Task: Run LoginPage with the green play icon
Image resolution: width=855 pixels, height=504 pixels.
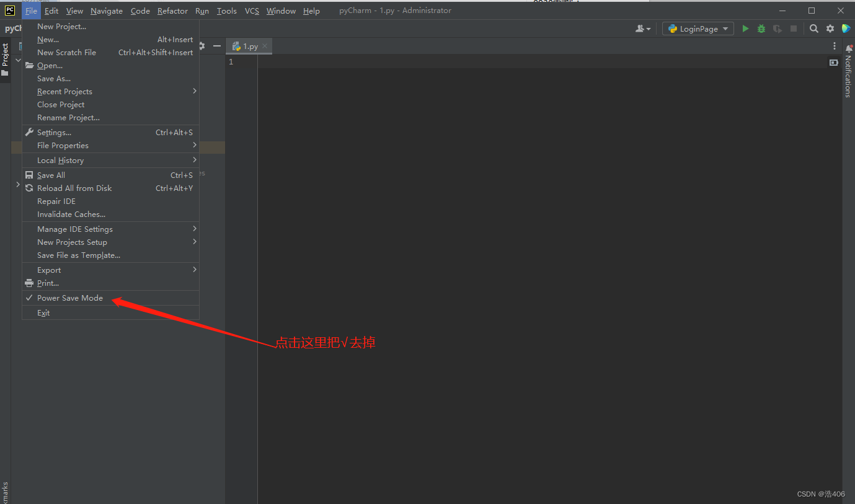Action: (745, 29)
